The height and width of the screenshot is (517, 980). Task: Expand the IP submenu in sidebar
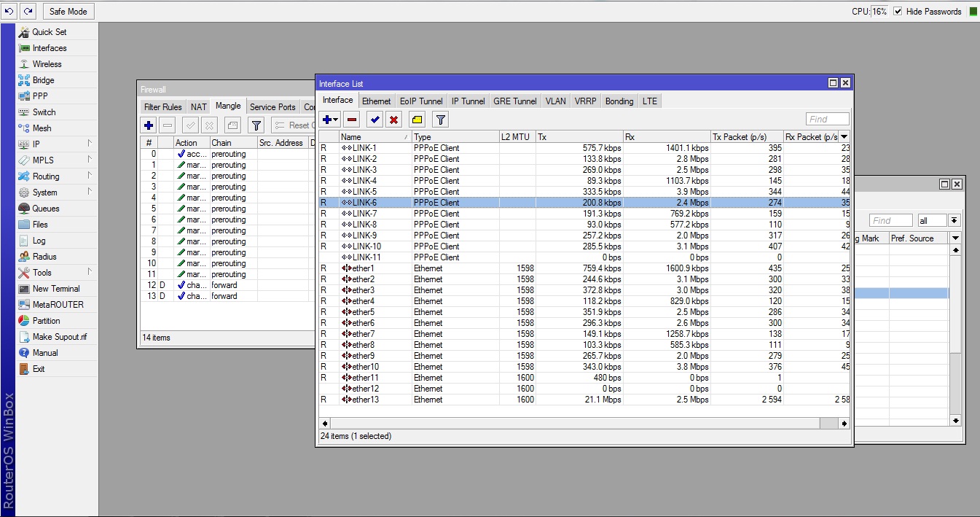point(36,144)
